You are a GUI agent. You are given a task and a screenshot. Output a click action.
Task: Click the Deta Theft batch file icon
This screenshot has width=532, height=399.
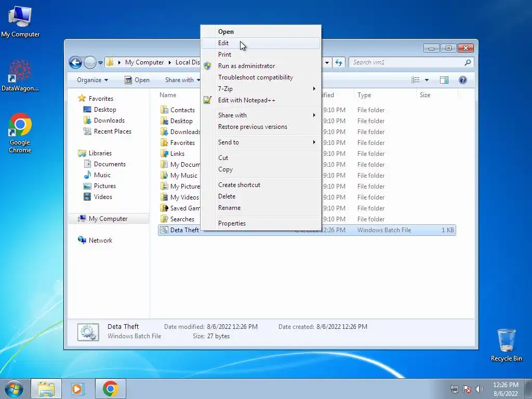click(x=164, y=230)
